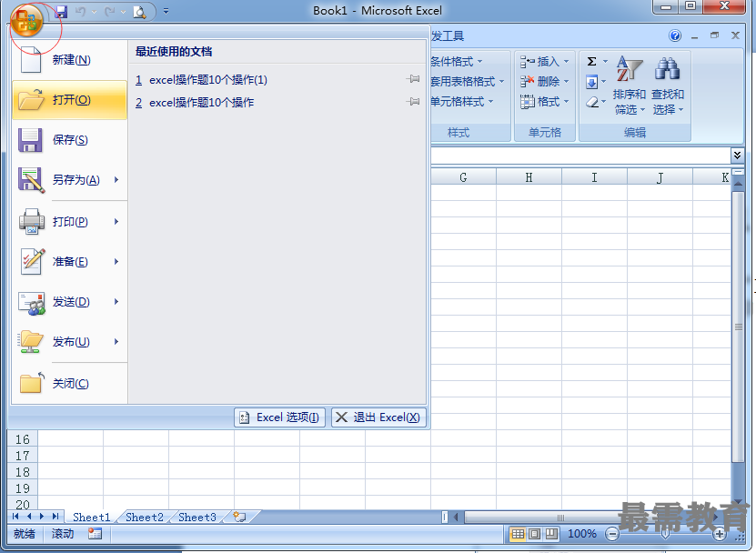The image size is (756, 553).
Task: Select column header G
Action: [x=463, y=177]
